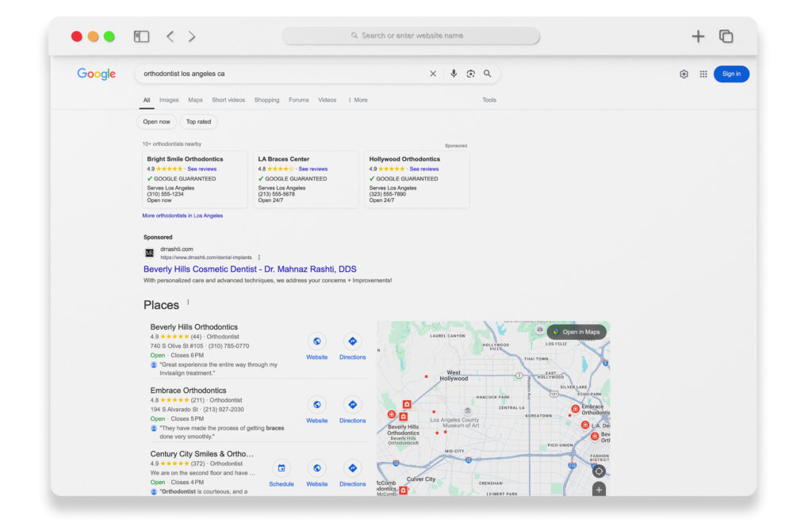Open the drrashti.com ad options dots
812x523 pixels.
point(259,258)
